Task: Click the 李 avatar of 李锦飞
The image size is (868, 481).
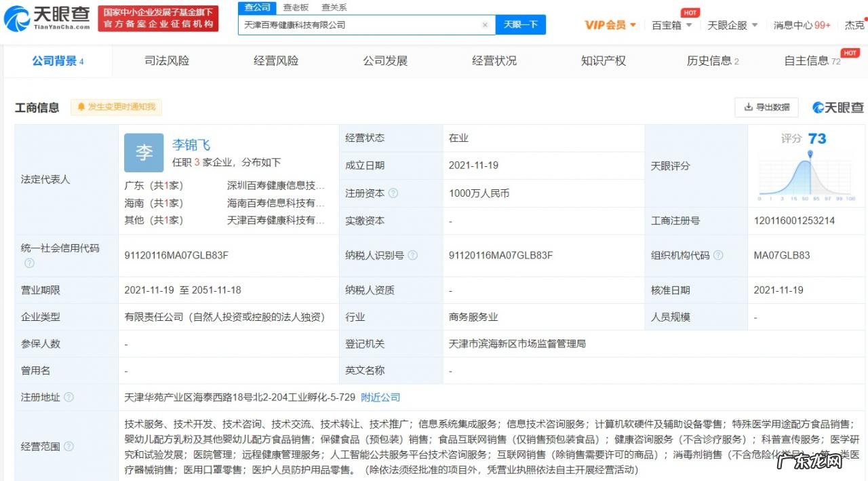Action: [144, 153]
